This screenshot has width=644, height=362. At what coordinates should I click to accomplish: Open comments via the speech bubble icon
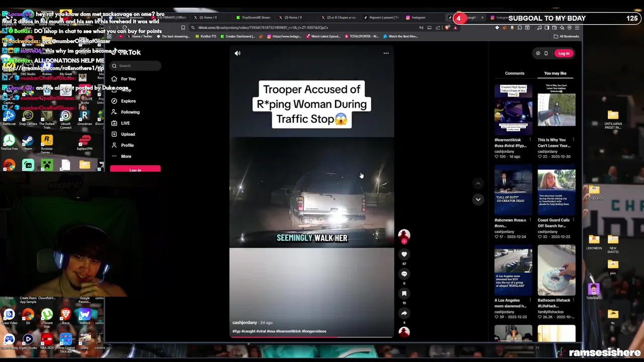coord(404,274)
